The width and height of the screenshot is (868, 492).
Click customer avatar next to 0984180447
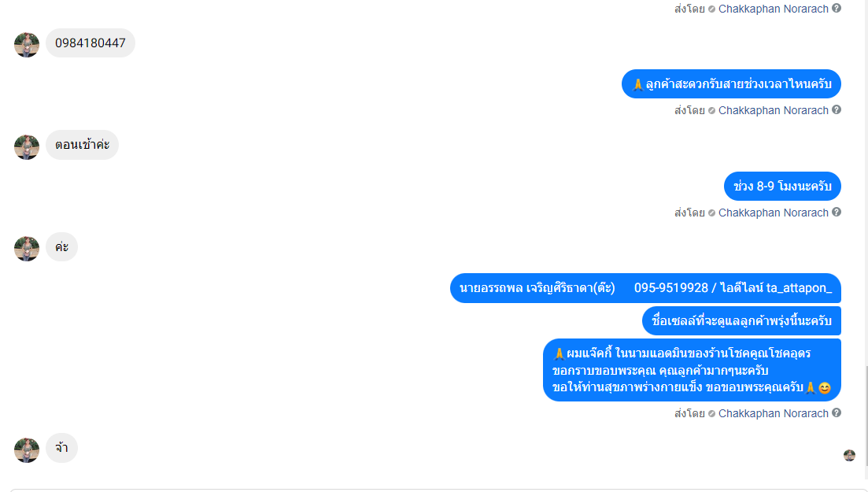click(27, 44)
